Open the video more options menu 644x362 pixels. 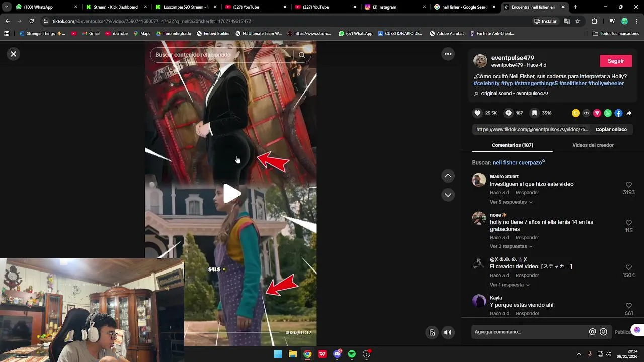(448, 54)
